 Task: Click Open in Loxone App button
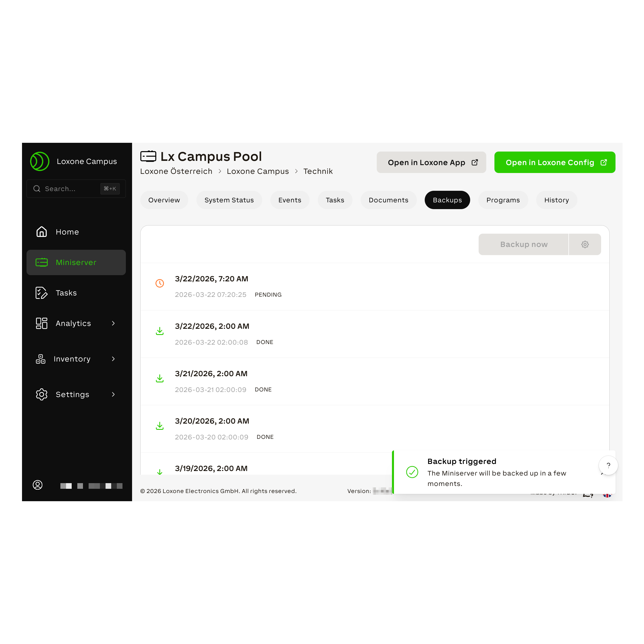pos(431,162)
